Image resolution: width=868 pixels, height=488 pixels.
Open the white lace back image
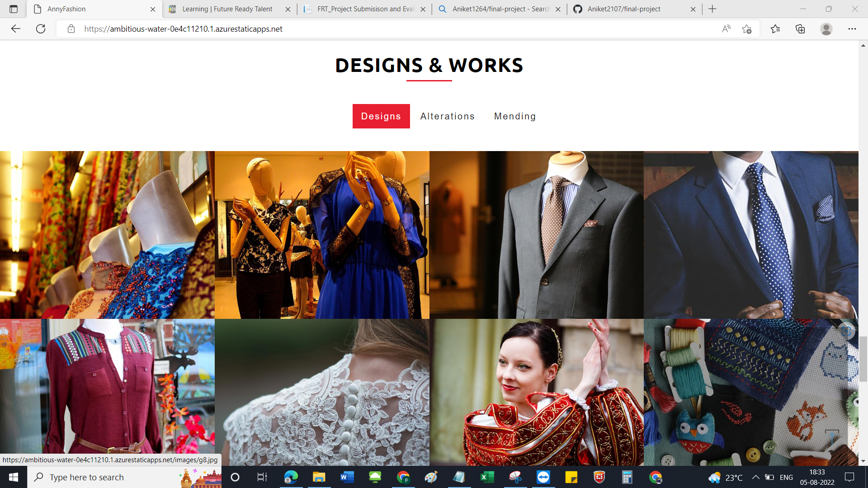[322, 392]
